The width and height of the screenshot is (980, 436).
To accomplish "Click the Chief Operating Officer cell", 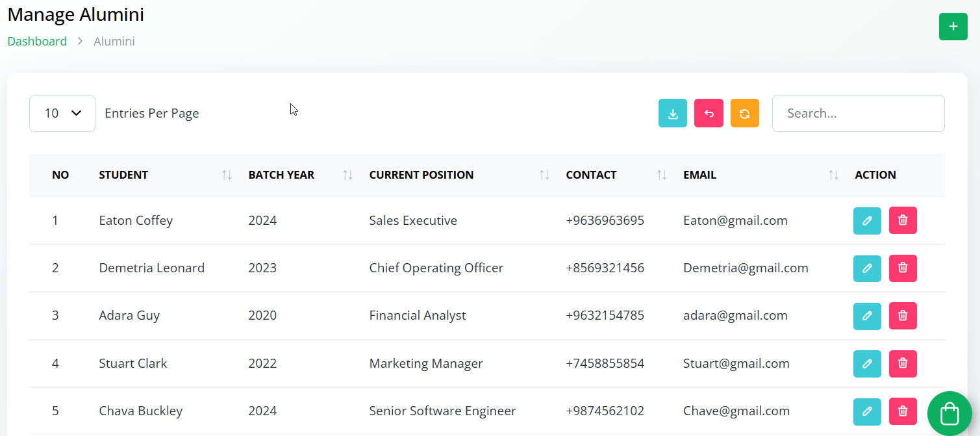I will [436, 268].
